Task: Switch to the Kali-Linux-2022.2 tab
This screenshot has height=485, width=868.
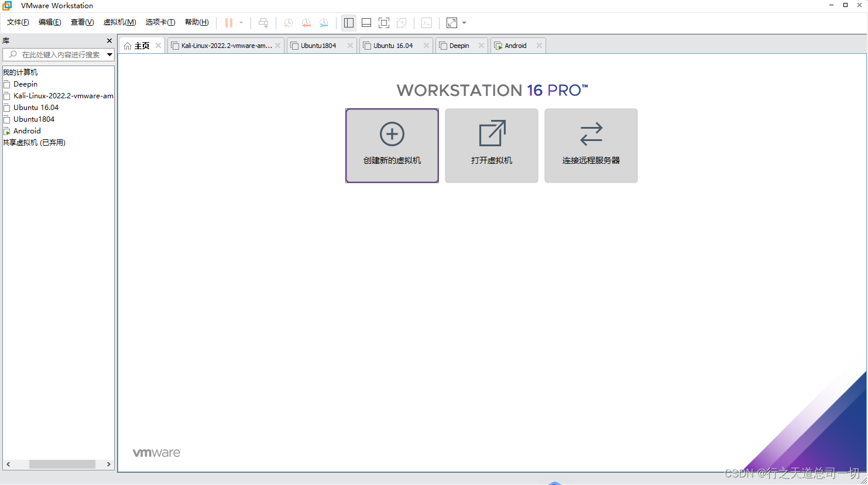Action: 226,46
